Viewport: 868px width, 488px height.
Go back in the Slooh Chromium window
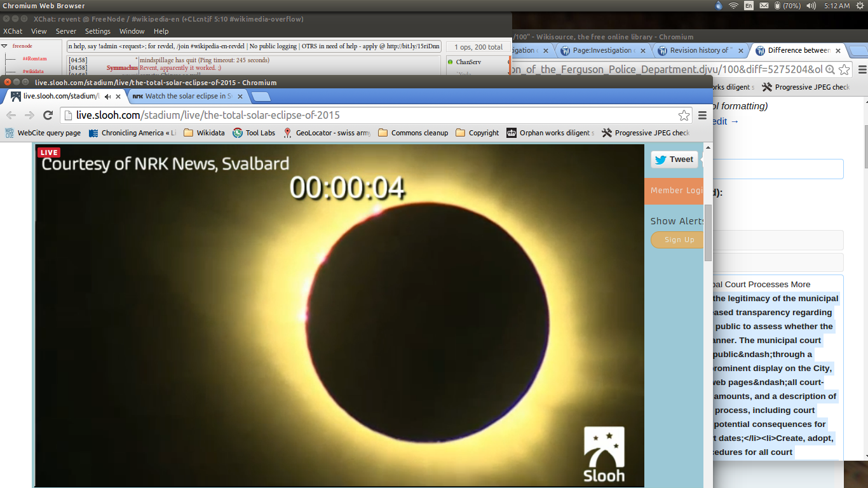11,115
